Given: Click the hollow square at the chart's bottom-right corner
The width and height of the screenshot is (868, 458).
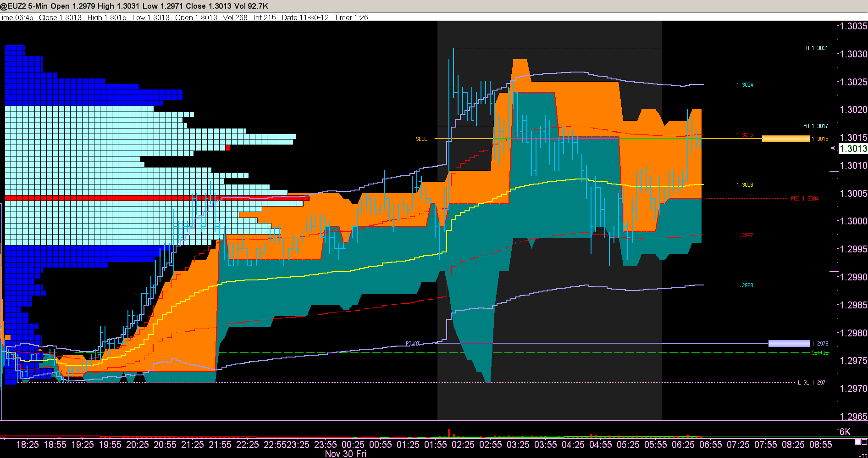Looking at the screenshot, I should (864, 442).
